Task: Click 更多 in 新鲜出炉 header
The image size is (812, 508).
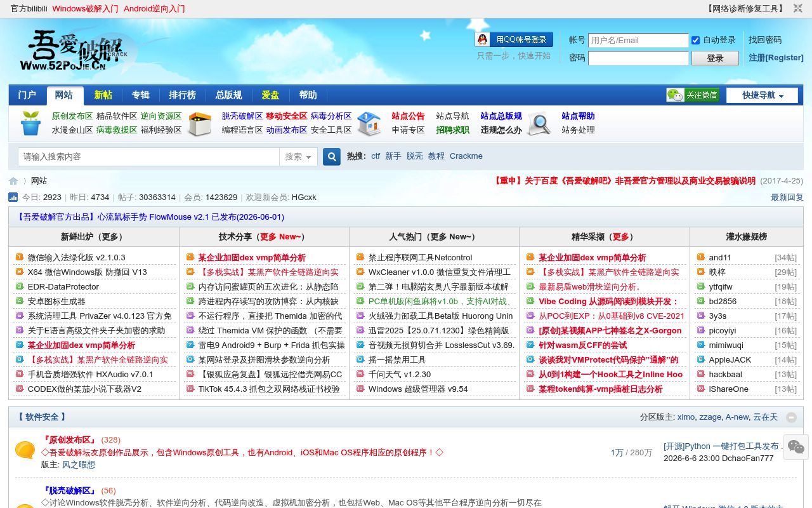Action: coord(110,237)
